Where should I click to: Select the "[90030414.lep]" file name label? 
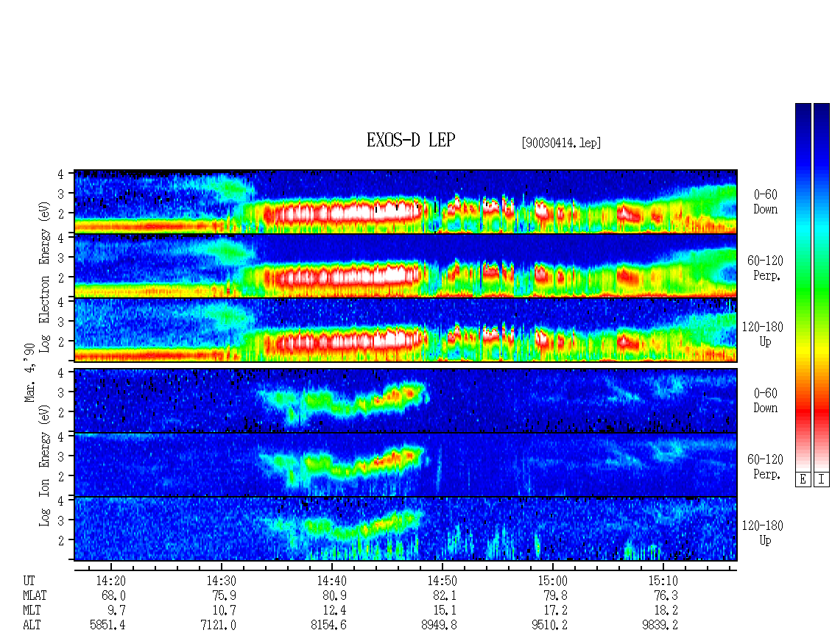click(x=561, y=143)
